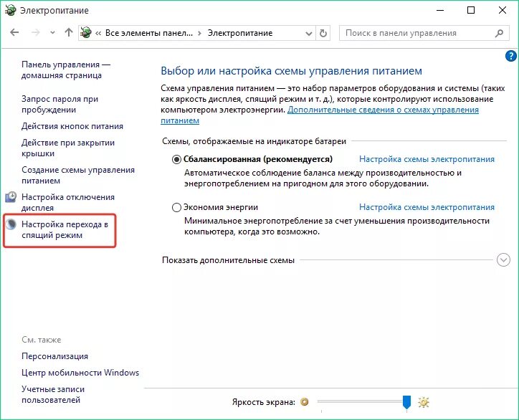Image resolution: width=519 pixels, height=420 pixels.
Task: Open "Создание схемы управления питанием" link
Action: click(x=78, y=175)
